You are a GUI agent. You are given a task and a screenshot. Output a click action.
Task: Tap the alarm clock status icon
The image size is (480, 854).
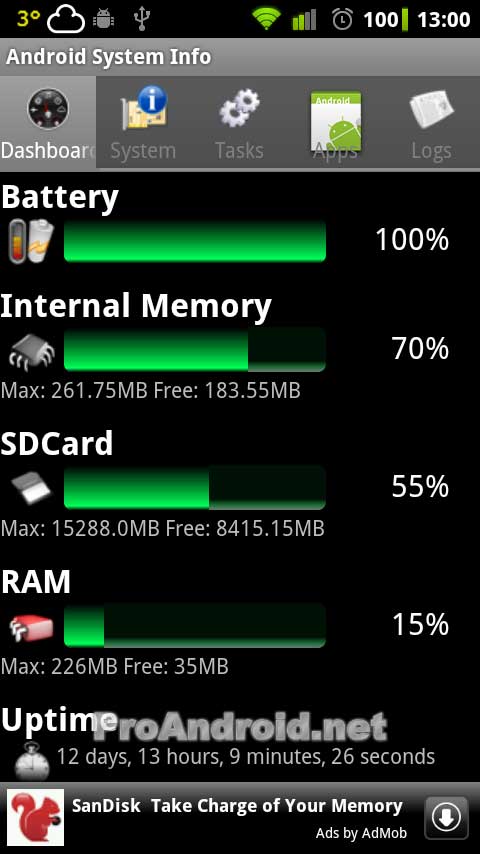(343, 20)
